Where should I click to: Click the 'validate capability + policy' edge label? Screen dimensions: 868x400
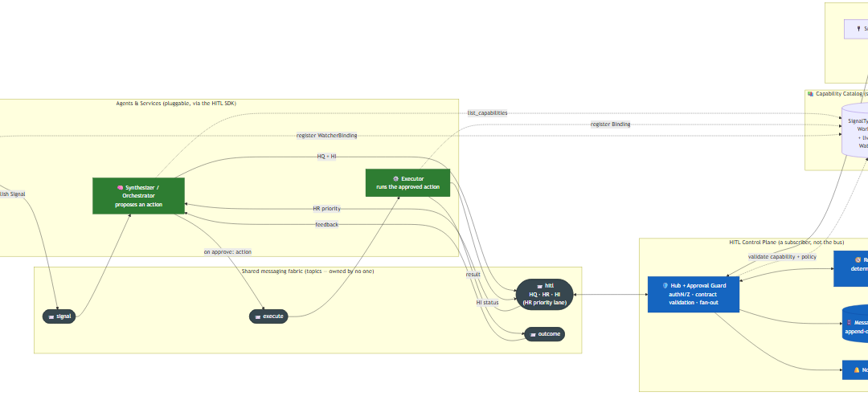pos(781,257)
